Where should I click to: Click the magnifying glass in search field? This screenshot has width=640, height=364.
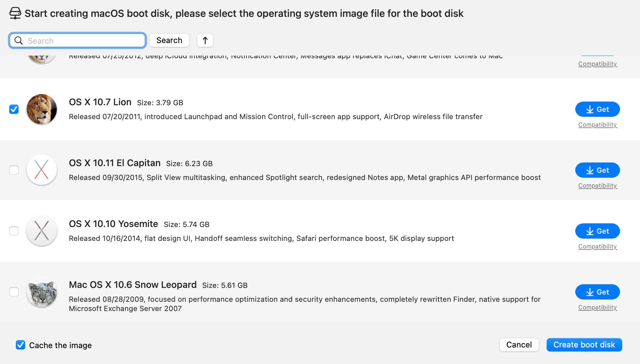point(19,41)
